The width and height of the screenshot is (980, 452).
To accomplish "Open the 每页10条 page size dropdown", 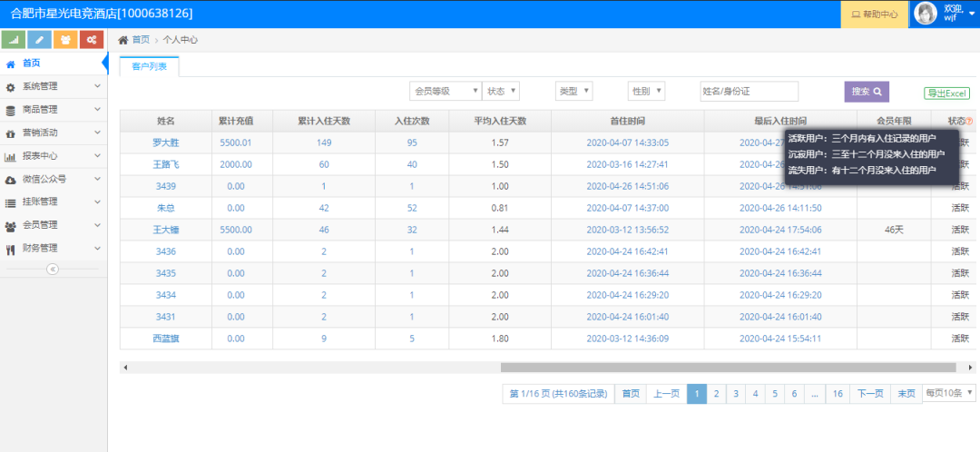I will coord(949,393).
